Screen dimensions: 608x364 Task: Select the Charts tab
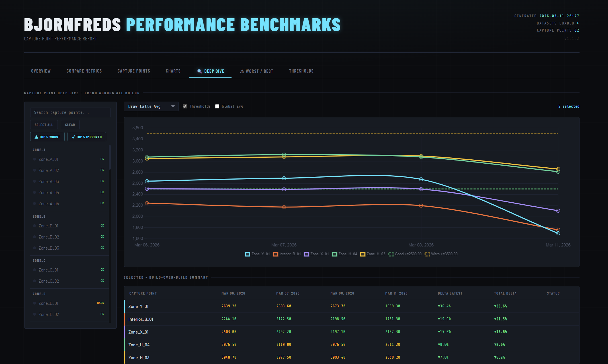(x=173, y=71)
